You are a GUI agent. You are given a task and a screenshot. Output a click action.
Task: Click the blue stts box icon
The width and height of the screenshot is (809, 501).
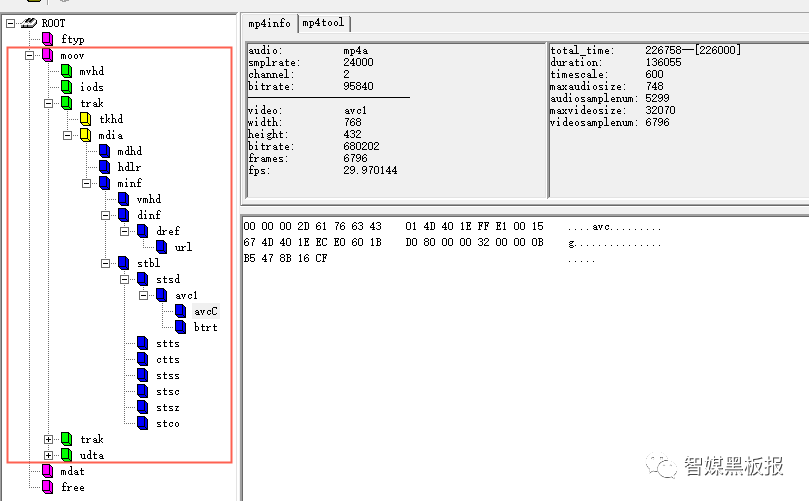click(143, 343)
